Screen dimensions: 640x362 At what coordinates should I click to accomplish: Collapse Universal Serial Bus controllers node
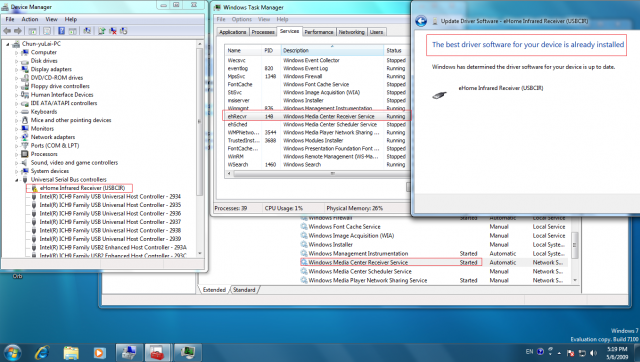coord(17,180)
